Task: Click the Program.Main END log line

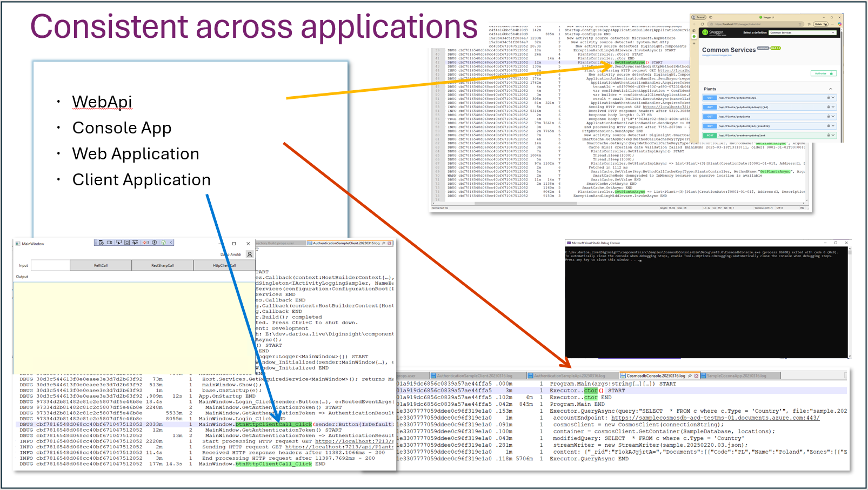Action: pyautogui.click(x=577, y=404)
